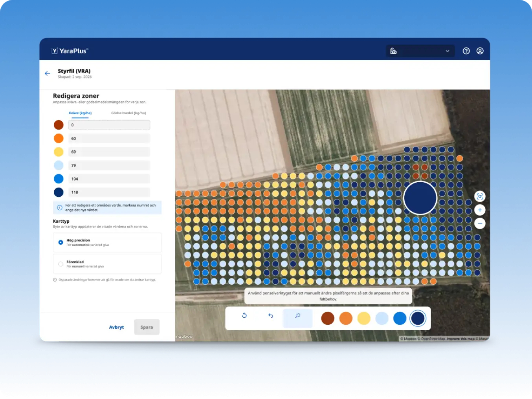Viewport: 532px width, 399px height.
Task: Zoom out on the map with minus
Action: [x=480, y=223]
